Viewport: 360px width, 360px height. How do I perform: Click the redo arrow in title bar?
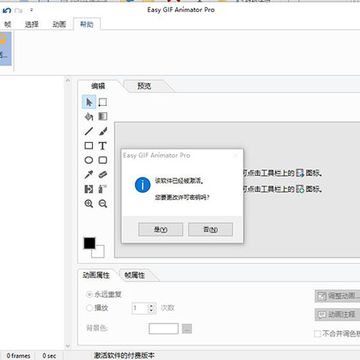[19, 10]
